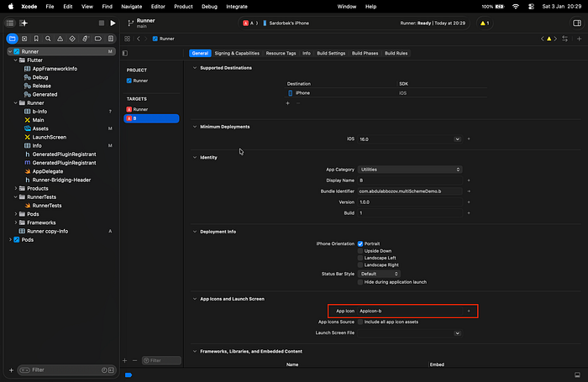Go back in editor history
This screenshot has width=588, height=382.
pyautogui.click(x=139, y=39)
